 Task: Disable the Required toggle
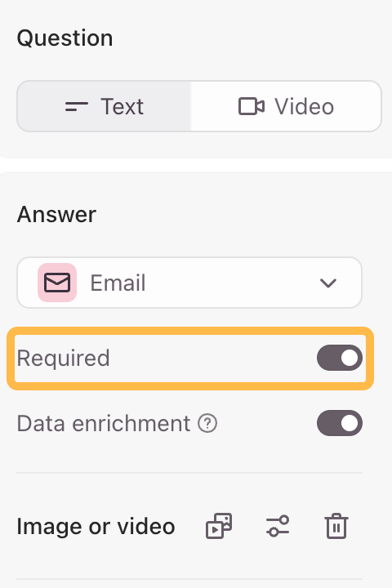(340, 358)
